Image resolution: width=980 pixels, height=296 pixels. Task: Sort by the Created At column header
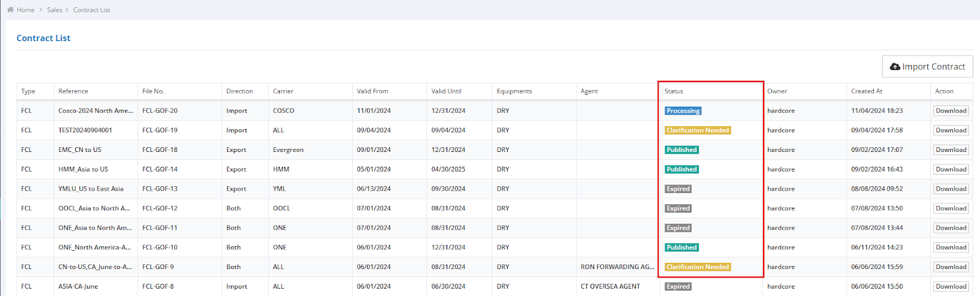[866, 91]
